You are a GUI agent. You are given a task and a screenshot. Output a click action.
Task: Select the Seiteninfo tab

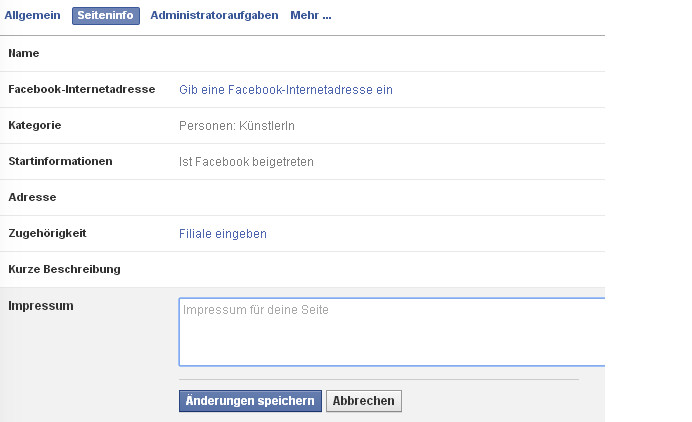(x=105, y=16)
